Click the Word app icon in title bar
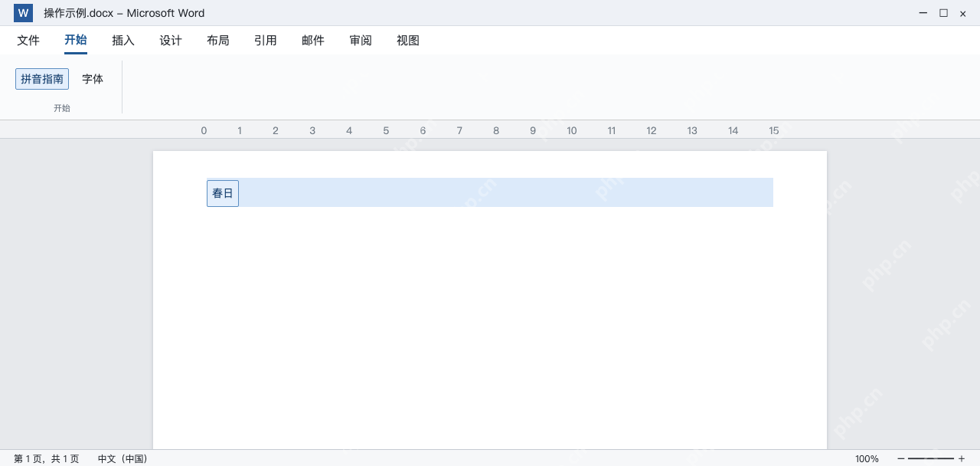Screen dimensions: 980x466 click(23, 13)
